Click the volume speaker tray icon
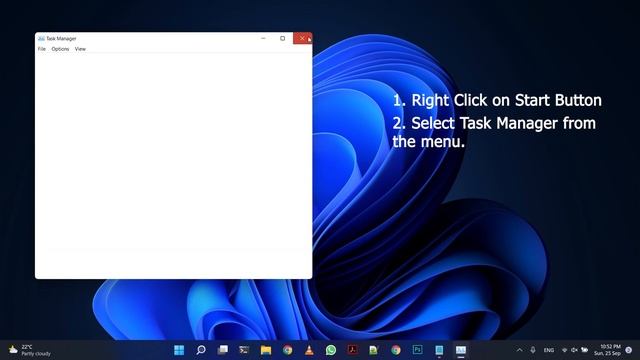 (574, 350)
